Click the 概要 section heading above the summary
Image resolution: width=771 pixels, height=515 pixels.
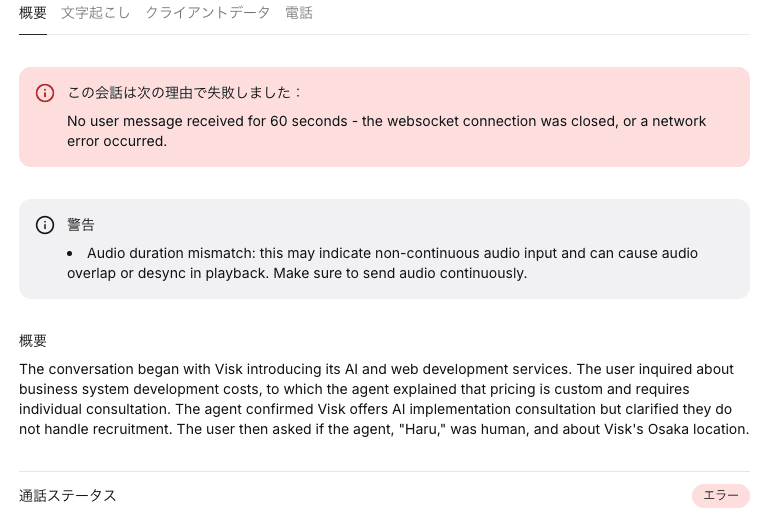[33, 341]
